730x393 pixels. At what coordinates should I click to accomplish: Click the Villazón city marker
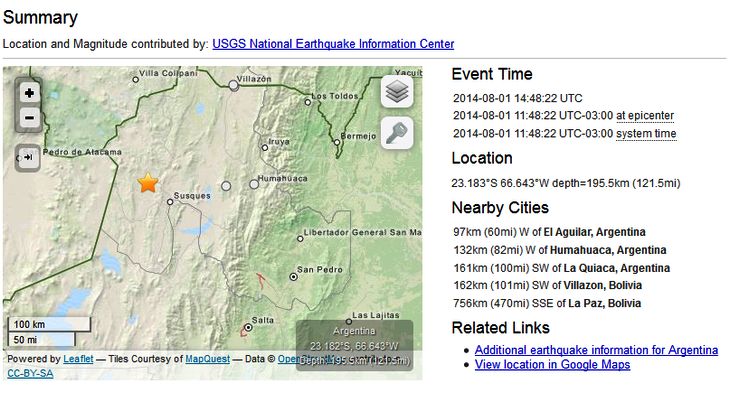pos(233,86)
